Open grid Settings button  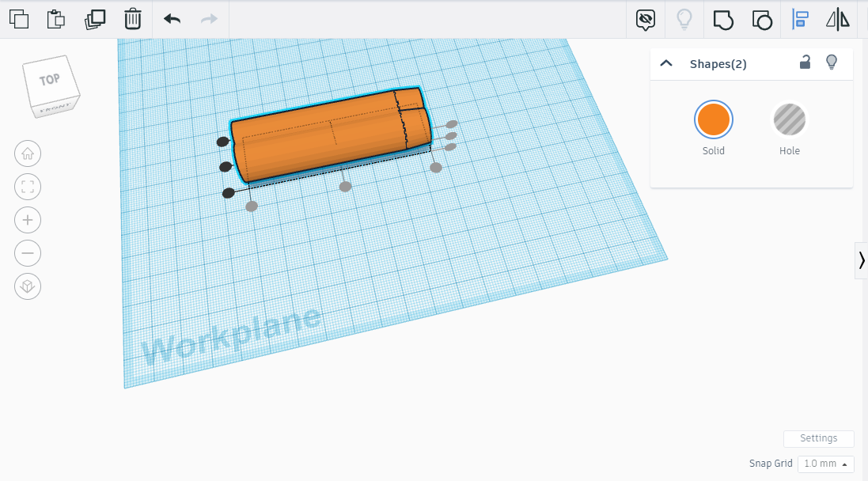click(x=819, y=438)
